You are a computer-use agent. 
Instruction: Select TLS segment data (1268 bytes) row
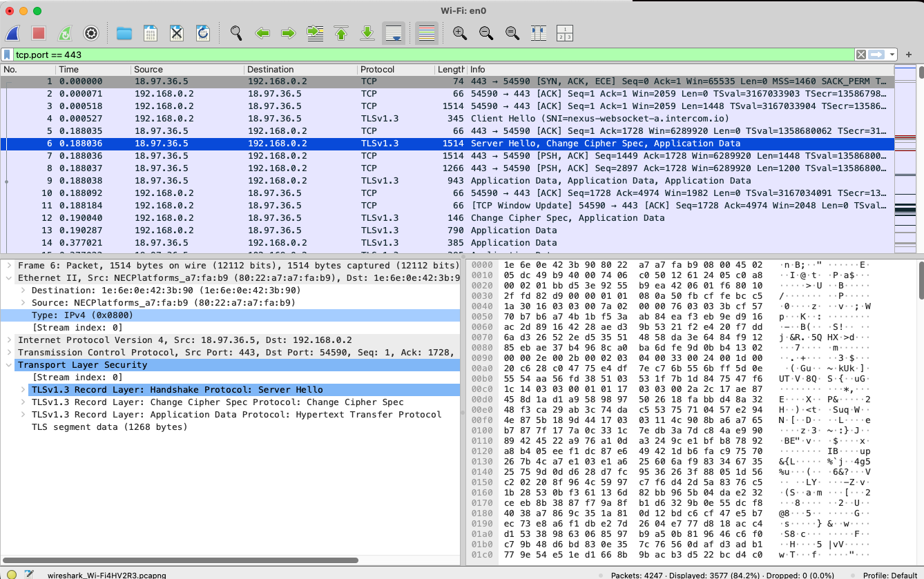pyautogui.click(x=231, y=427)
